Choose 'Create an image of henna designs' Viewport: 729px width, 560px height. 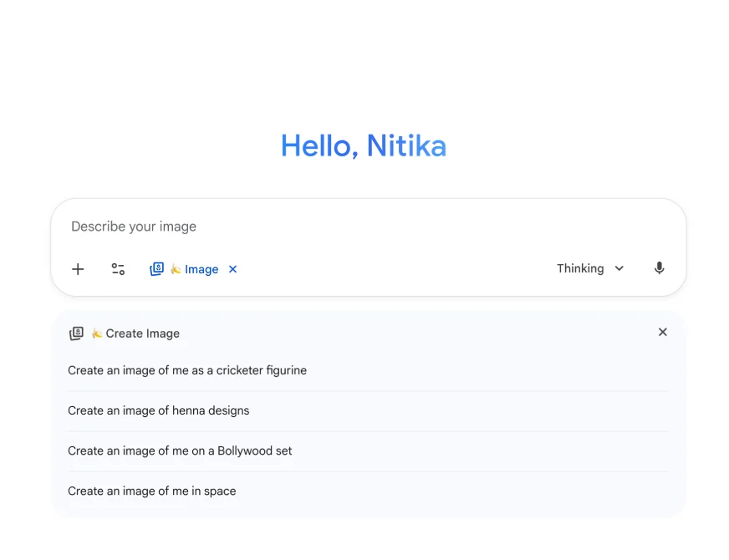pos(158,410)
